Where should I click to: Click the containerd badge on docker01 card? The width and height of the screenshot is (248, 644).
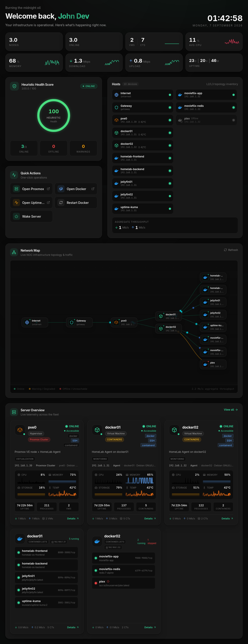point(148,445)
